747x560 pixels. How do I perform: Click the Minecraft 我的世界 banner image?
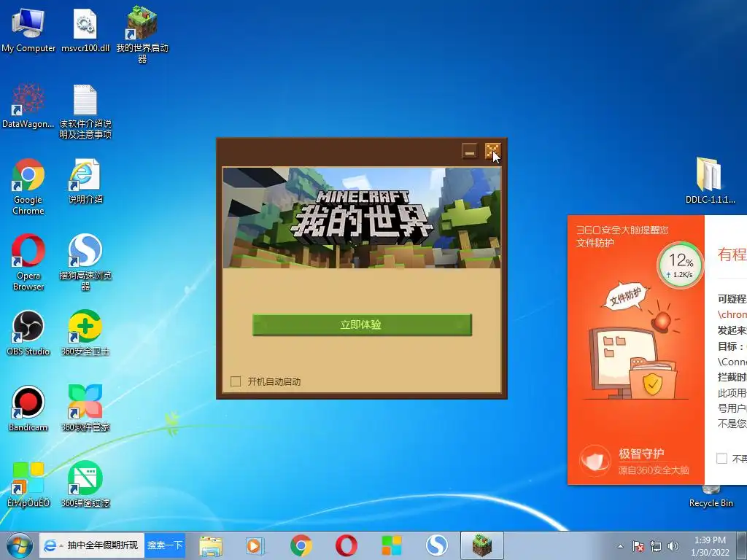coord(362,217)
